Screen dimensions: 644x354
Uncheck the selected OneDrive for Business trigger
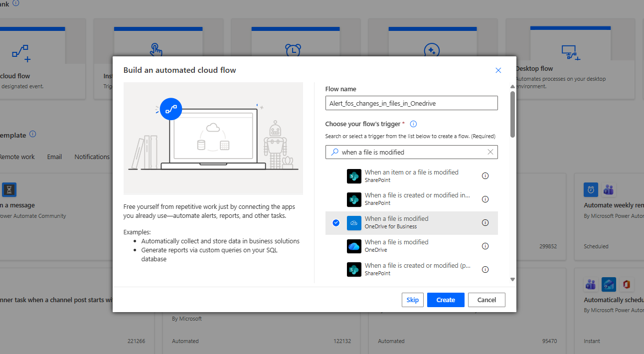click(x=336, y=223)
